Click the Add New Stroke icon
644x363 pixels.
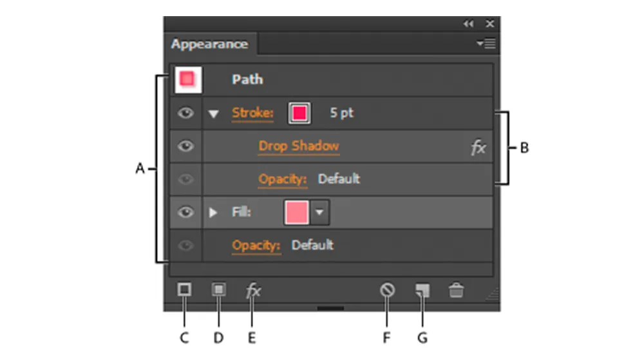[x=184, y=290]
